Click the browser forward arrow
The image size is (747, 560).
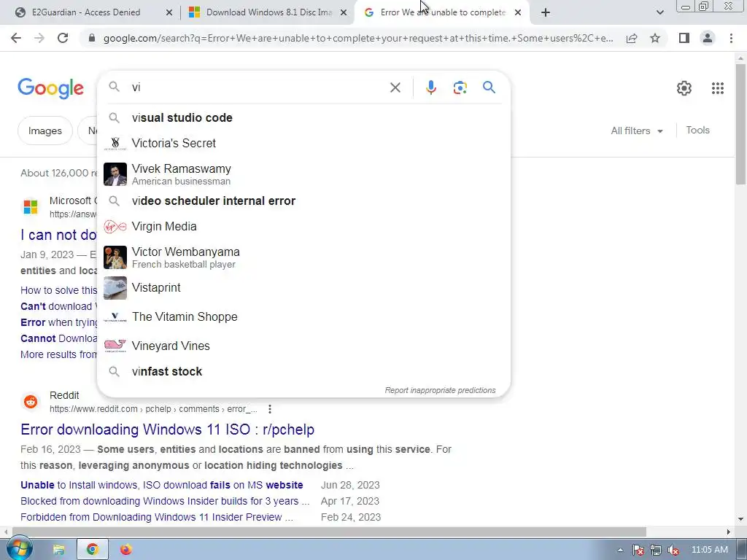pyautogui.click(x=39, y=38)
